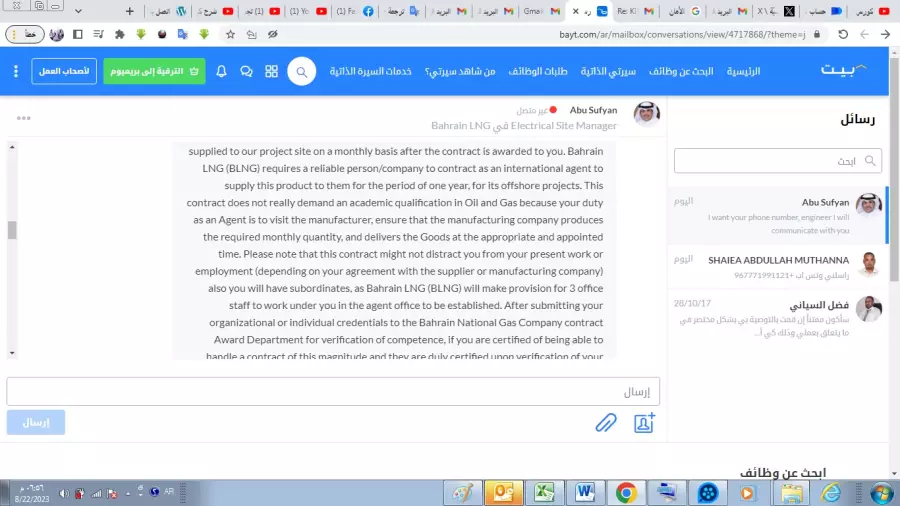Open Outlook from the Windows taskbar
This screenshot has width=900, height=506.
tap(503, 493)
